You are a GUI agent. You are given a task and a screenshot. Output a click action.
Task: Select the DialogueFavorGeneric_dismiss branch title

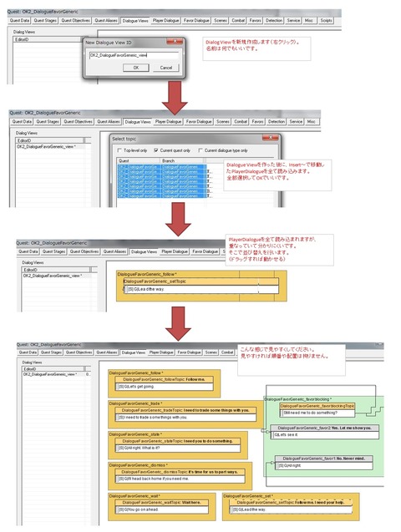[139, 465]
